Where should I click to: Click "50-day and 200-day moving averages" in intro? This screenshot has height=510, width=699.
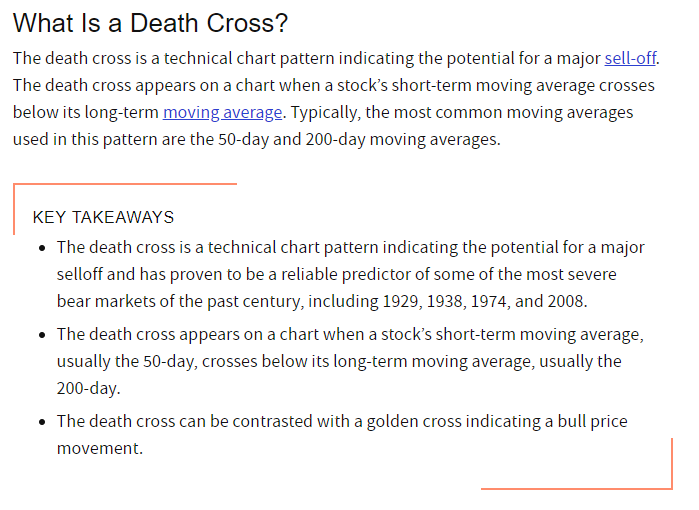click(357, 139)
